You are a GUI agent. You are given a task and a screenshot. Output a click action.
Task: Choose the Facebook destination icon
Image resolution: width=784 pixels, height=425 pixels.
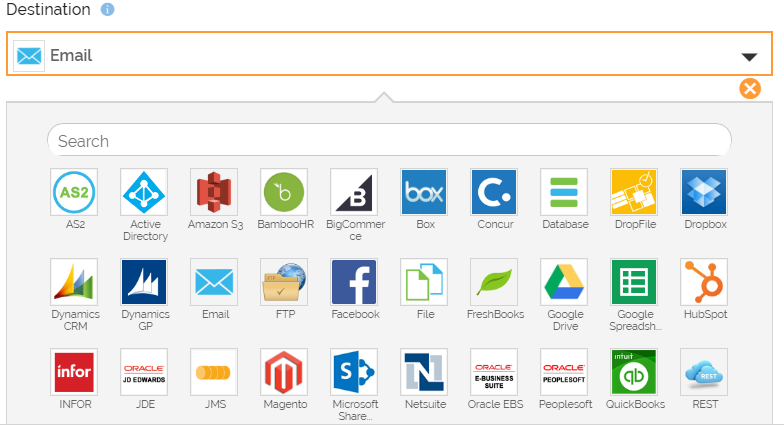(355, 282)
